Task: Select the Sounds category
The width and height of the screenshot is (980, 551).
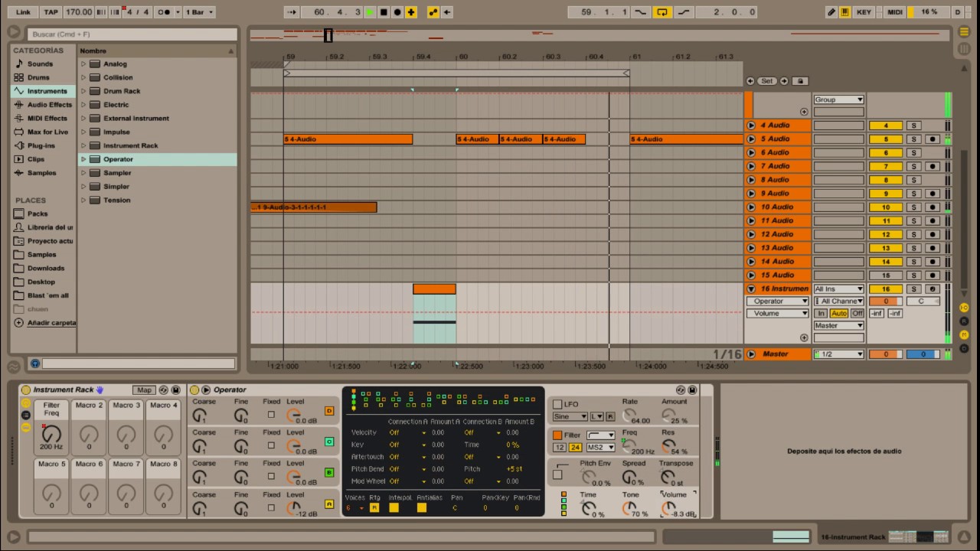Action: click(x=40, y=64)
